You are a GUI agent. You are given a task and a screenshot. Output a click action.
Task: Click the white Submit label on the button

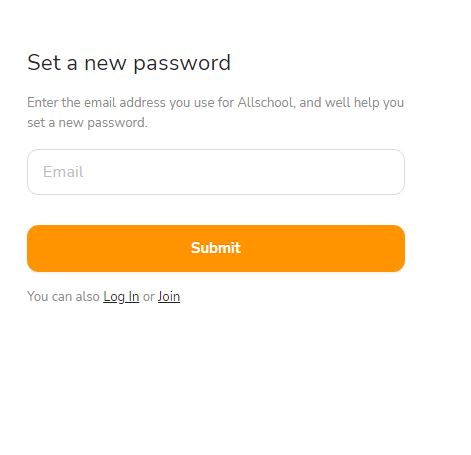(x=216, y=248)
